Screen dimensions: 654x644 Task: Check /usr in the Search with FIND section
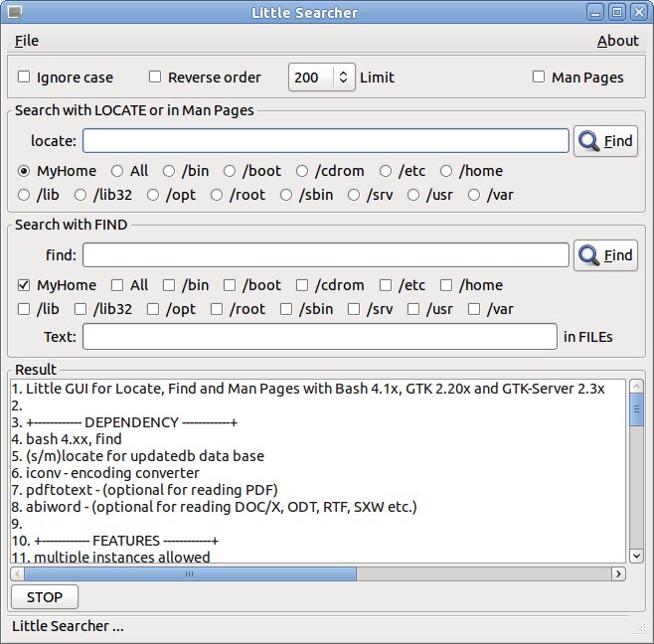414,309
